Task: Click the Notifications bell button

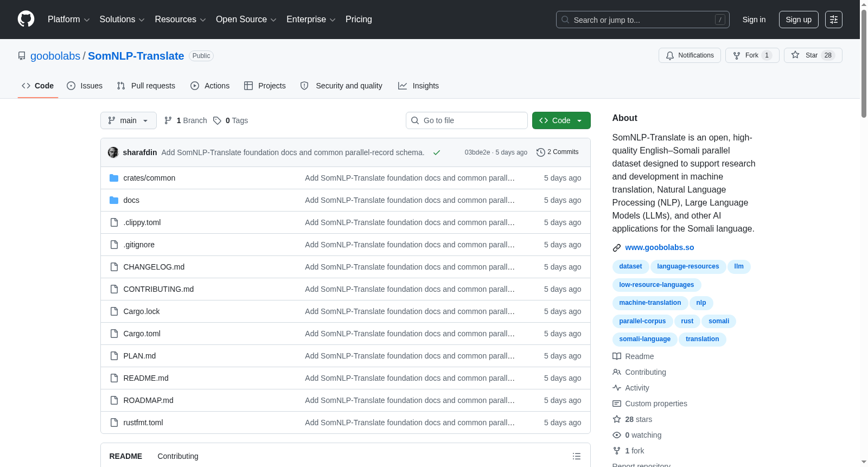Action: (690, 55)
